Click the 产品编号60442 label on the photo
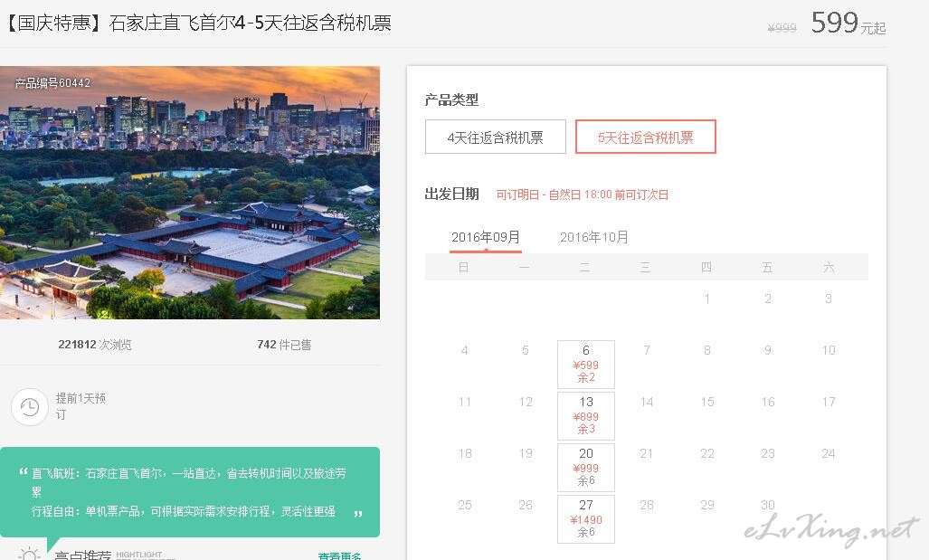The image size is (929, 560). [52, 83]
